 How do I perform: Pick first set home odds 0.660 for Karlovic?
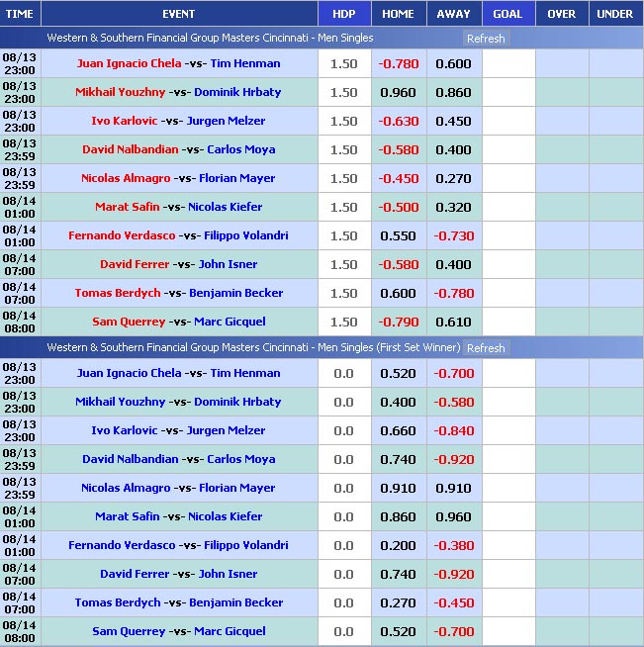point(398,430)
